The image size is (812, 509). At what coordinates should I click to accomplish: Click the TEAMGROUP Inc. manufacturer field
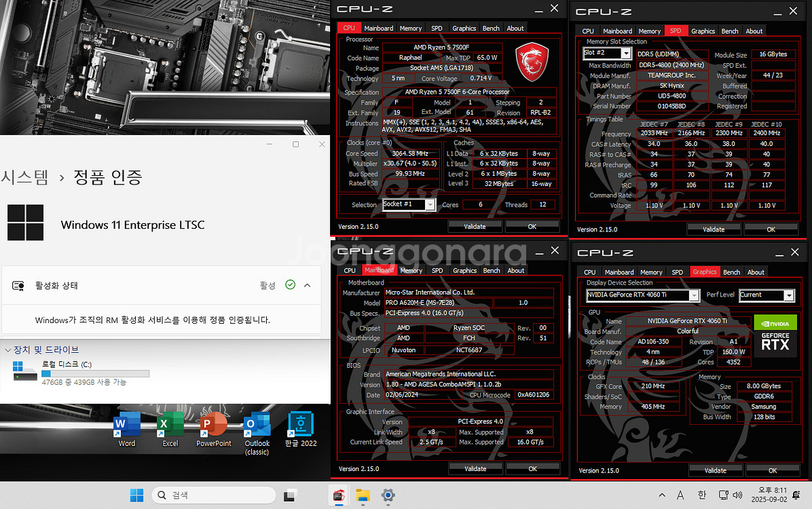click(671, 75)
